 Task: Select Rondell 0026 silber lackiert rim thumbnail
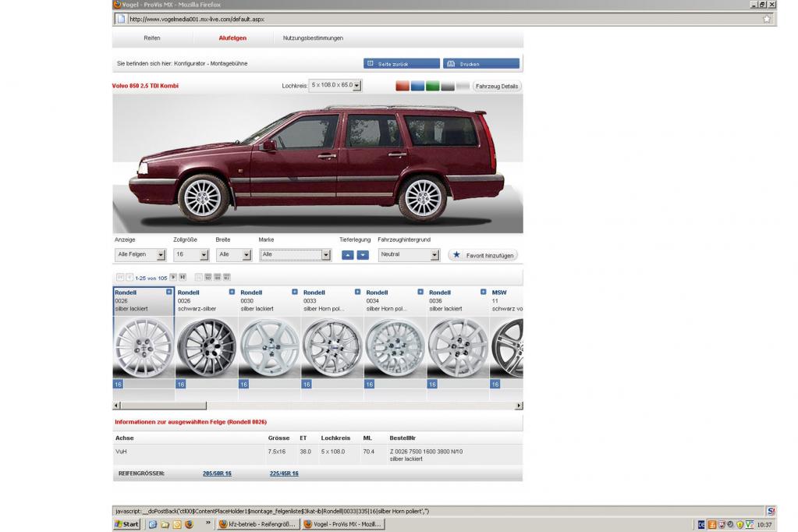click(144, 348)
